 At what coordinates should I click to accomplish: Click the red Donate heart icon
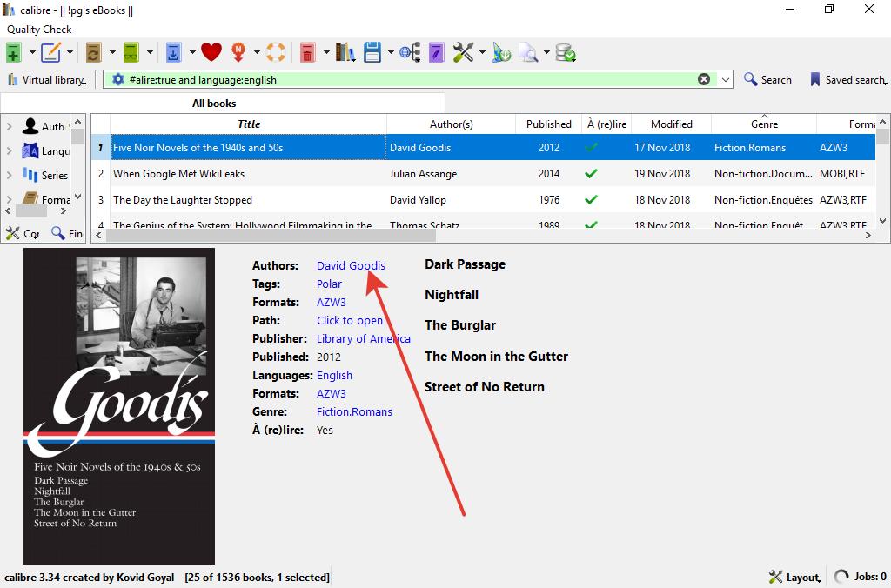pyautogui.click(x=211, y=52)
